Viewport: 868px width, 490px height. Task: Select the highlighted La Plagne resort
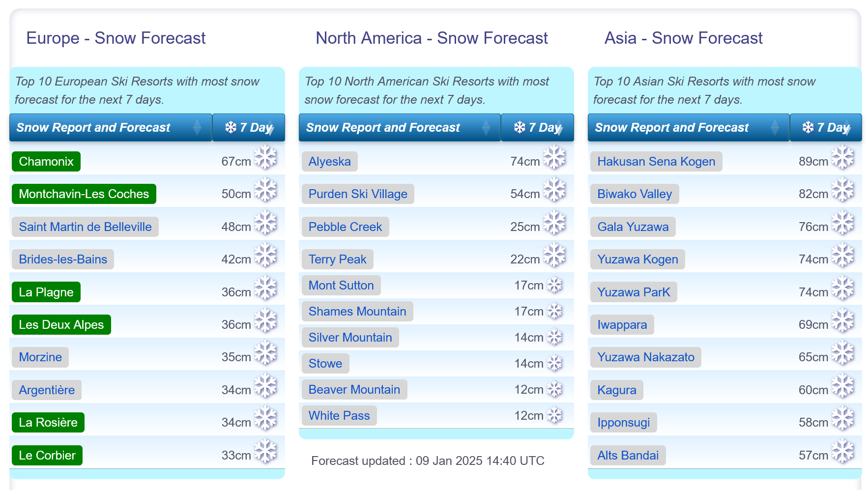pos(46,292)
